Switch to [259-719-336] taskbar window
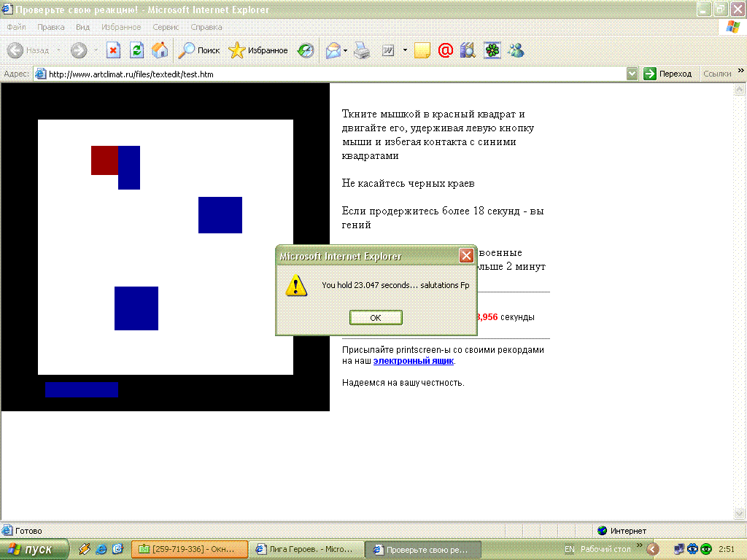The image size is (747, 560). (x=190, y=550)
